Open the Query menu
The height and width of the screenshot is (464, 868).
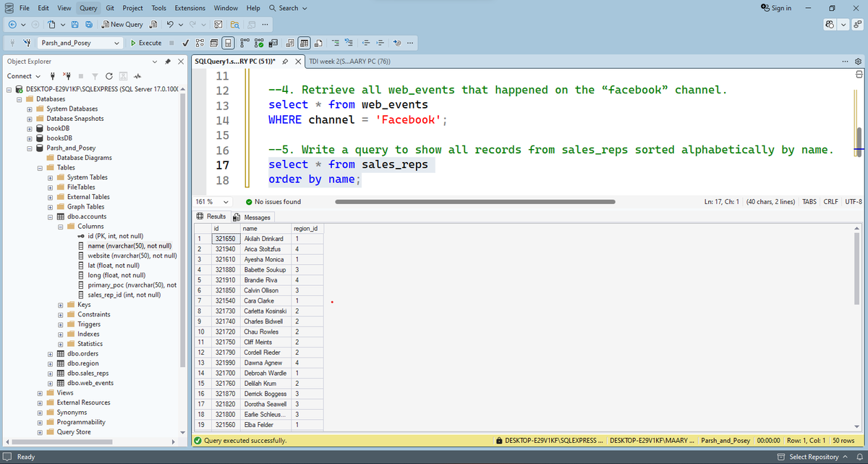(88, 8)
